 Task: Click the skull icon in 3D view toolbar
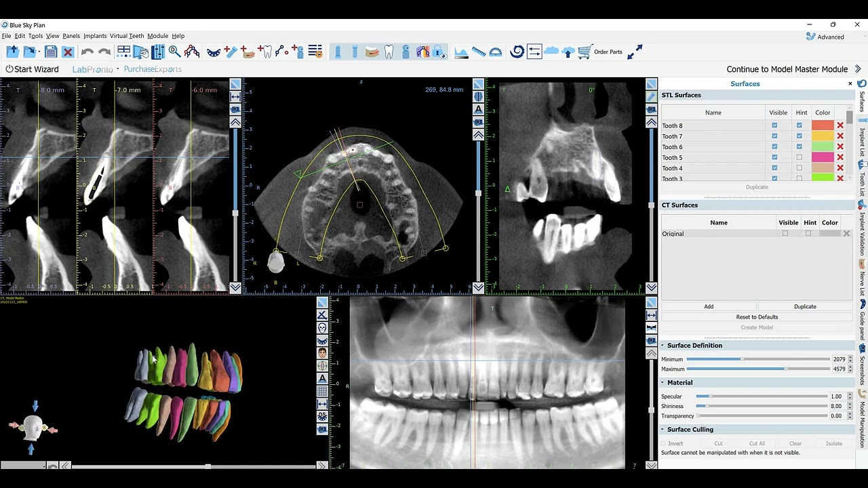(322, 328)
